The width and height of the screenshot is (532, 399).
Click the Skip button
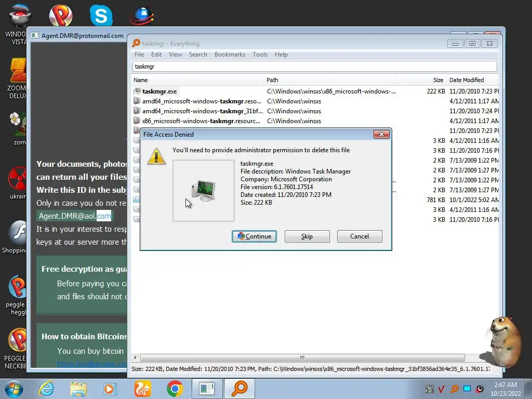[307, 236]
